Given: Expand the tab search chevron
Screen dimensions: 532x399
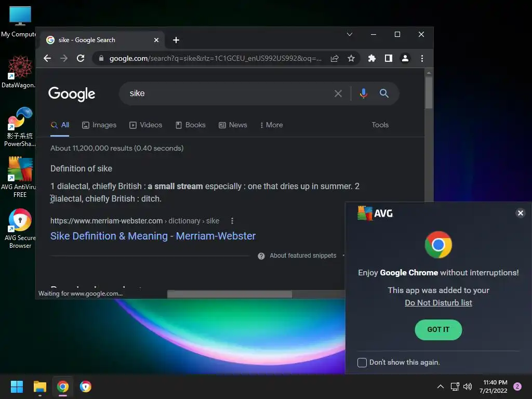Looking at the screenshot, I should [x=350, y=34].
